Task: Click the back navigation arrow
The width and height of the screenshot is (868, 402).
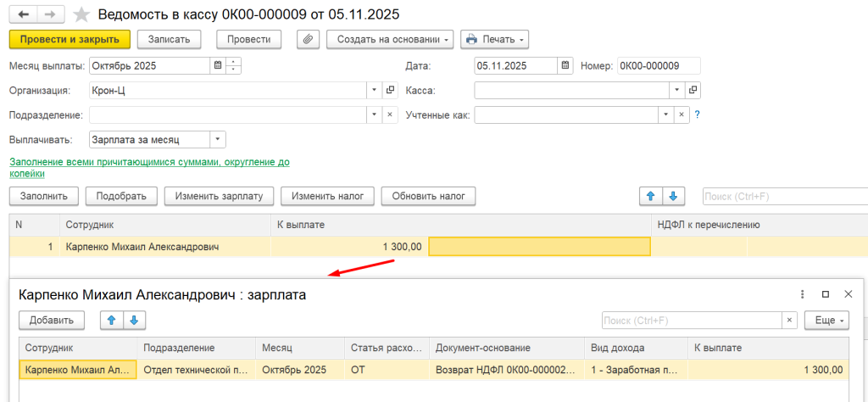Action: 23,14
